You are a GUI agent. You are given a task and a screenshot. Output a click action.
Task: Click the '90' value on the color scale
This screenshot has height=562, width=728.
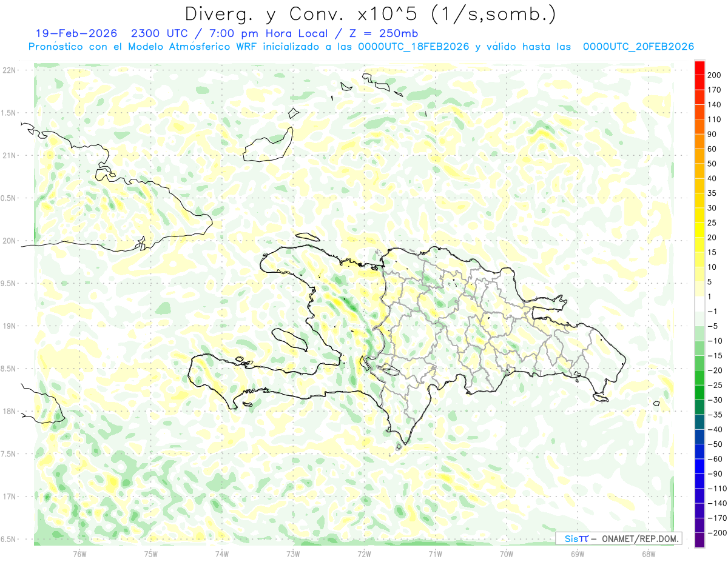tap(712, 134)
